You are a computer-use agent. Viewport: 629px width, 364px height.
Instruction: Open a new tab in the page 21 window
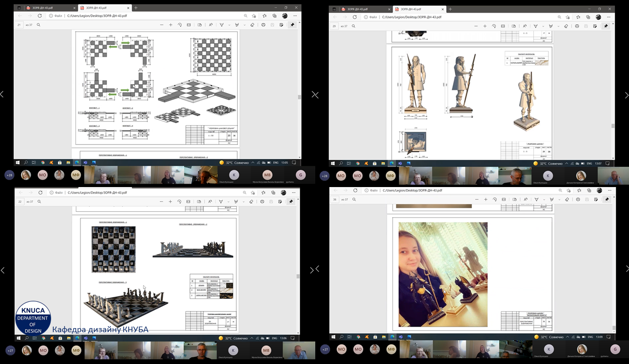click(136, 8)
